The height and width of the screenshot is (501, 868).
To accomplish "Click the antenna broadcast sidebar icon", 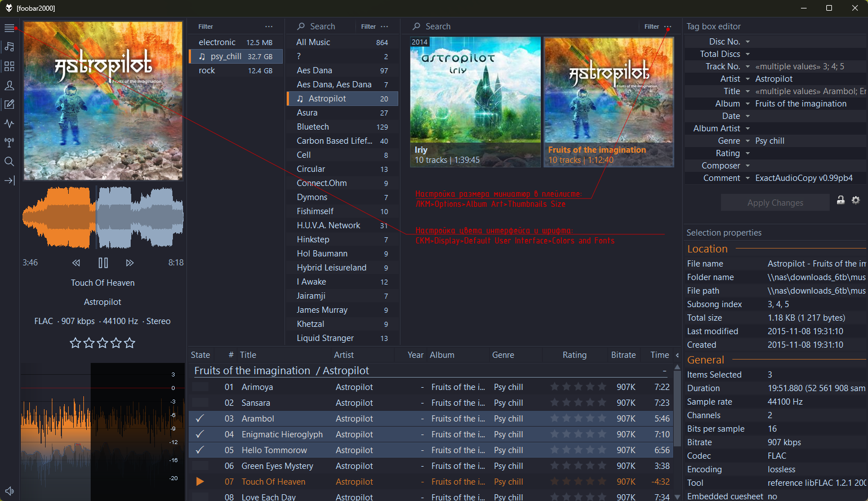I will click(10, 143).
